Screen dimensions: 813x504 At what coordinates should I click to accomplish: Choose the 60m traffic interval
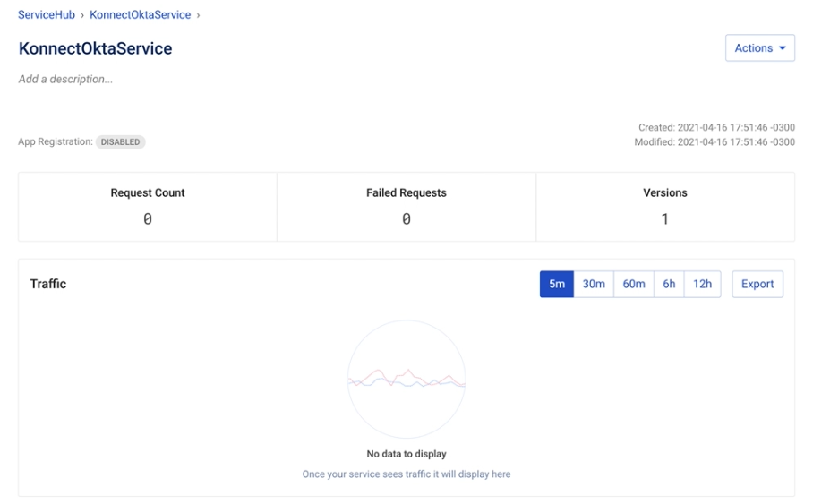click(634, 284)
